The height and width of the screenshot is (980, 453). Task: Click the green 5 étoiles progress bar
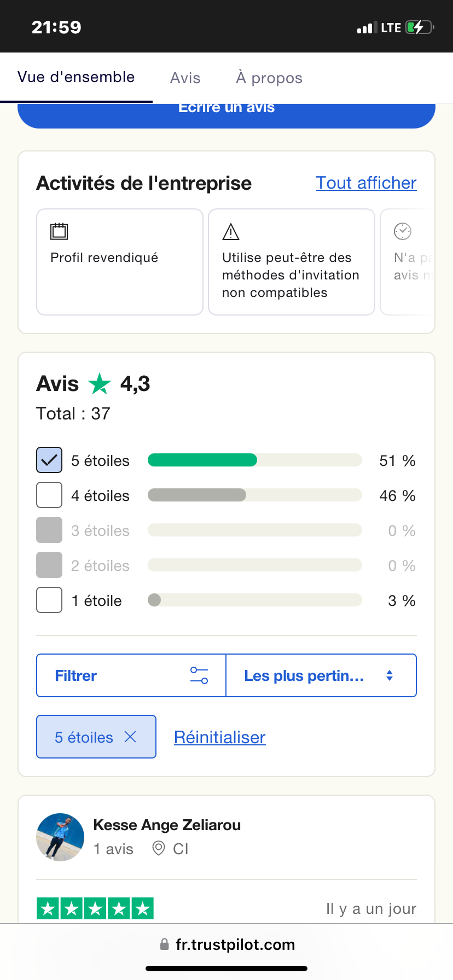(202, 460)
